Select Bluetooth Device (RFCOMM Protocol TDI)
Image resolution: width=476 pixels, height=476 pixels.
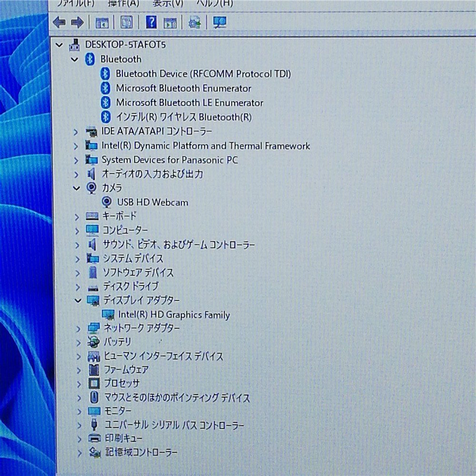click(x=203, y=74)
